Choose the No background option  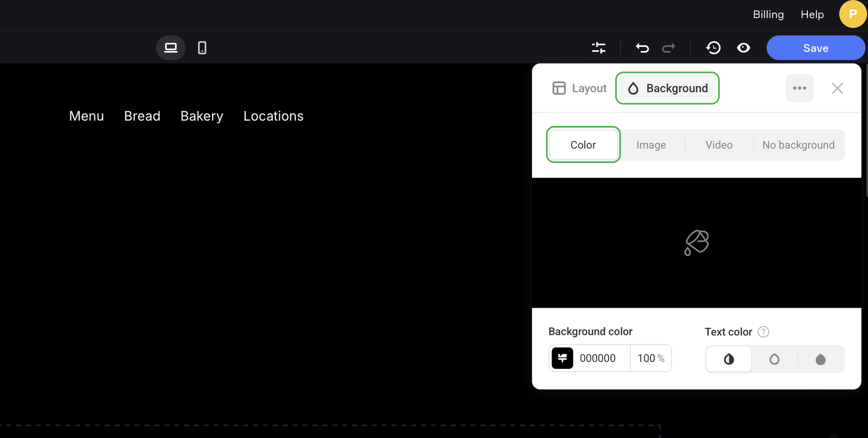798,145
